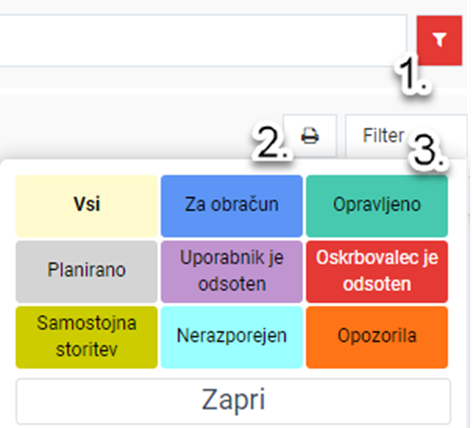Pick the cyan Nerazporejen tile
Screen dimensions: 473x428
(x=232, y=337)
